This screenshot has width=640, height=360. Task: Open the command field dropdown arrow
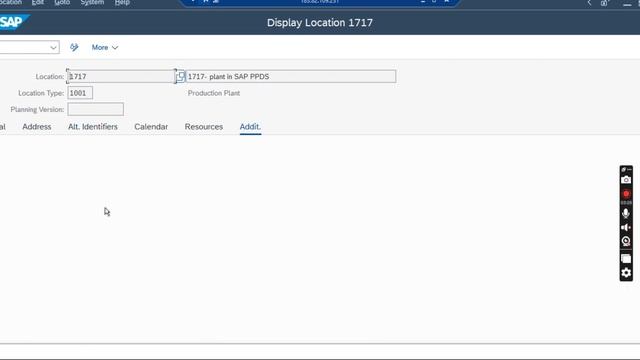pyautogui.click(x=53, y=47)
